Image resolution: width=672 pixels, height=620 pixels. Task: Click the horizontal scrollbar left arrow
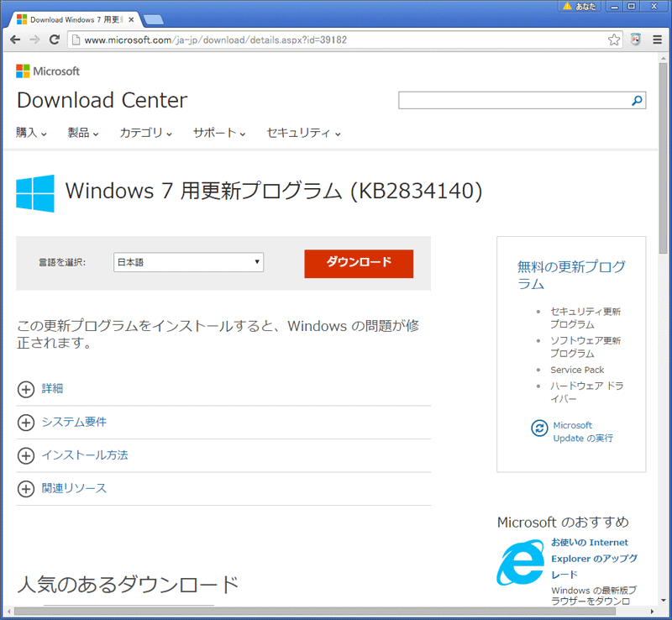coord(8,612)
